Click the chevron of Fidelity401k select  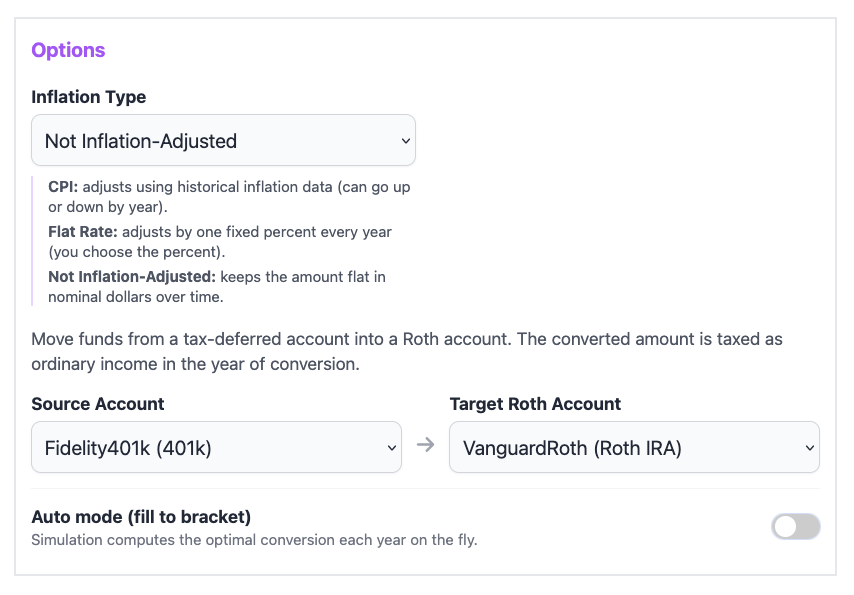(391, 448)
